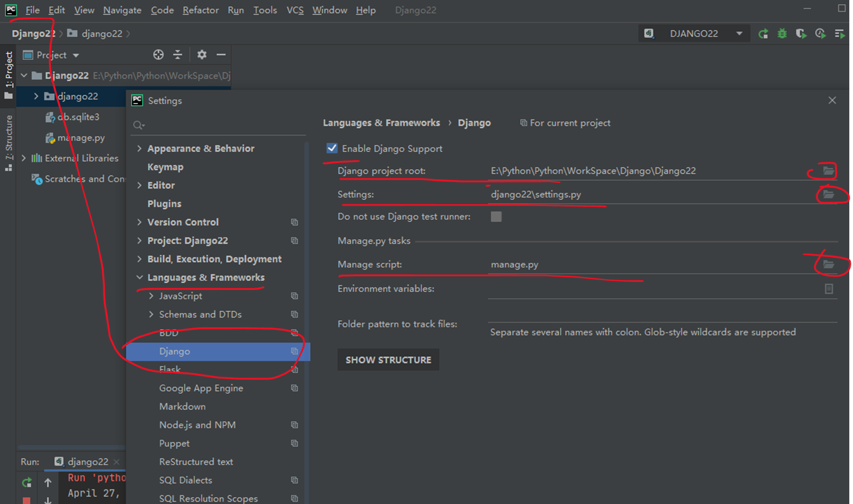Expand Version Control settings
This screenshot has width=853, height=504.
pyautogui.click(x=139, y=222)
